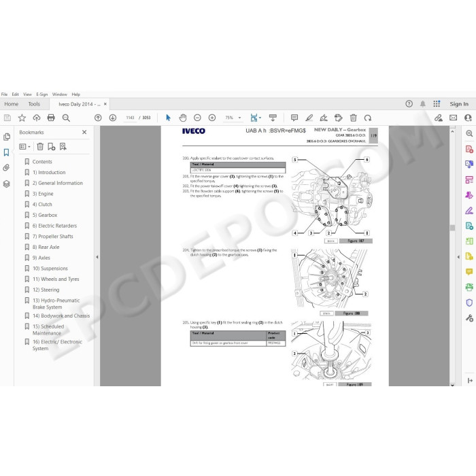
Task: Switch to Tools tab
Action: 34,104
